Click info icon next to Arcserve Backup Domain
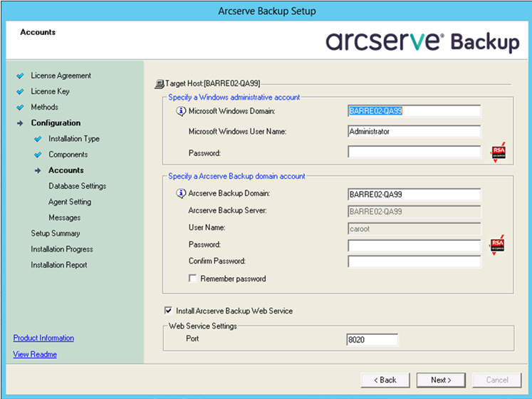Image resolution: width=532 pixels, height=399 pixels. 181,194
